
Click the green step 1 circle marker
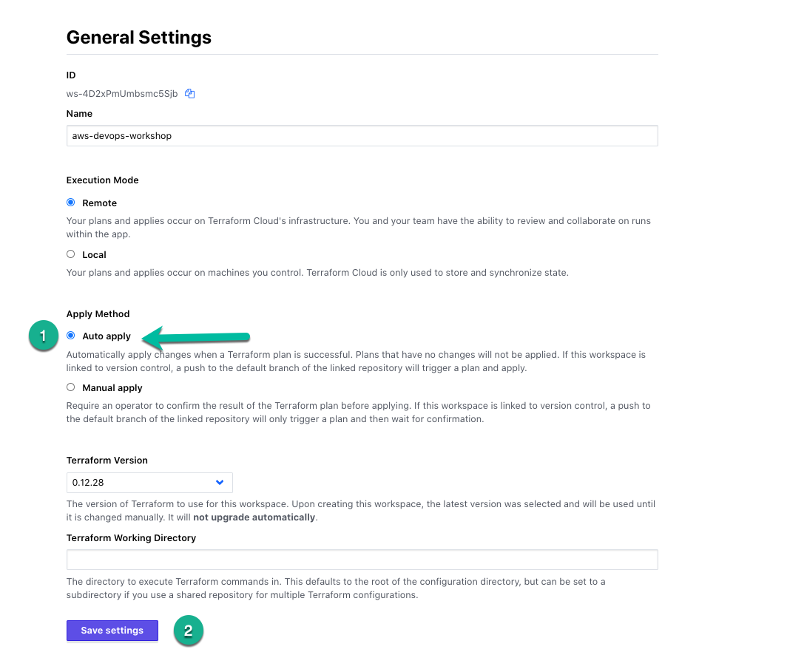(x=43, y=336)
